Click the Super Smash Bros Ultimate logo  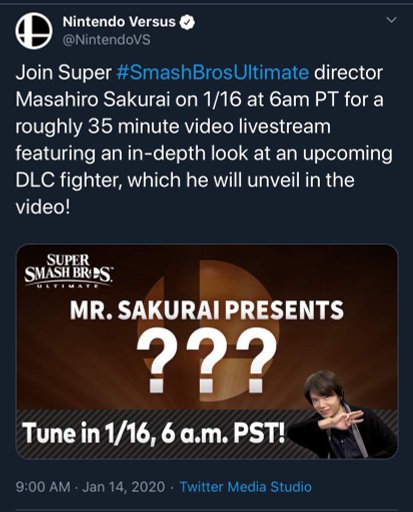coord(68,271)
